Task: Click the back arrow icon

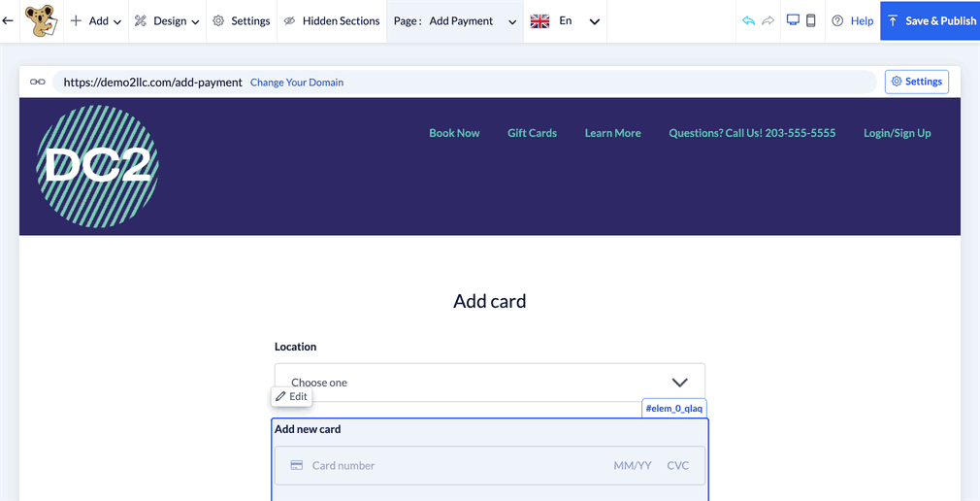Action: point(8,20)
